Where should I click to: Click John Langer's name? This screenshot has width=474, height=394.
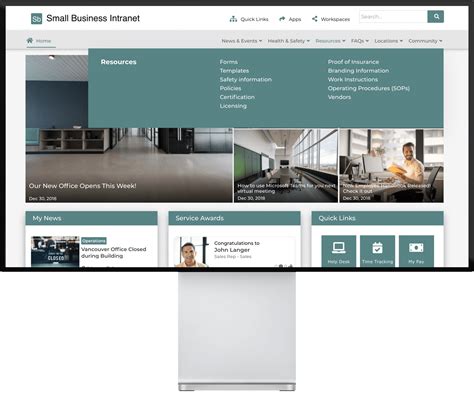tap(232, 250)
